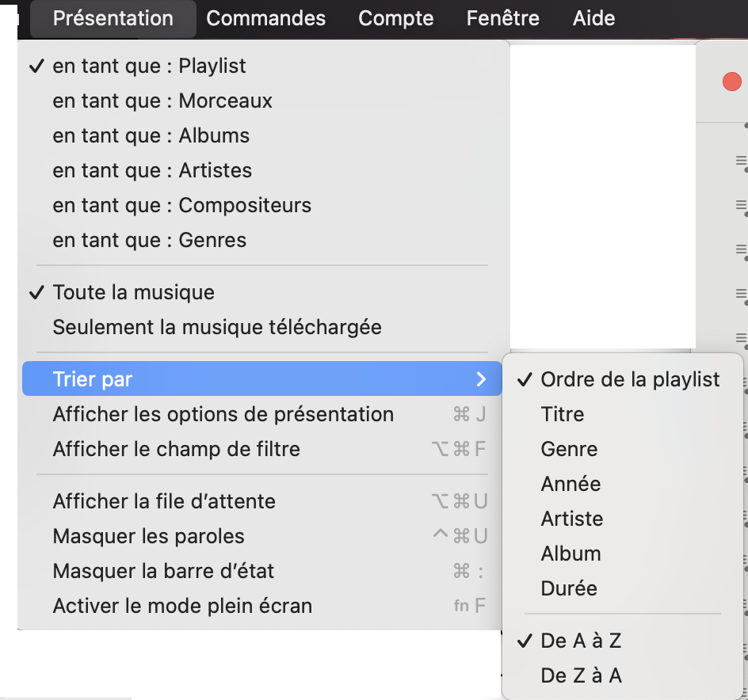
Task: Open the Compte menu in menu bar
Action: pyautogui.click(x=395, y=18)
